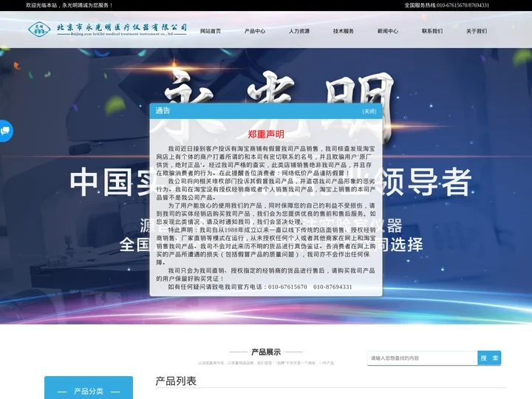Open the floating chat bubble icon
Screen dimensions: 532x399
click(5, 131)
